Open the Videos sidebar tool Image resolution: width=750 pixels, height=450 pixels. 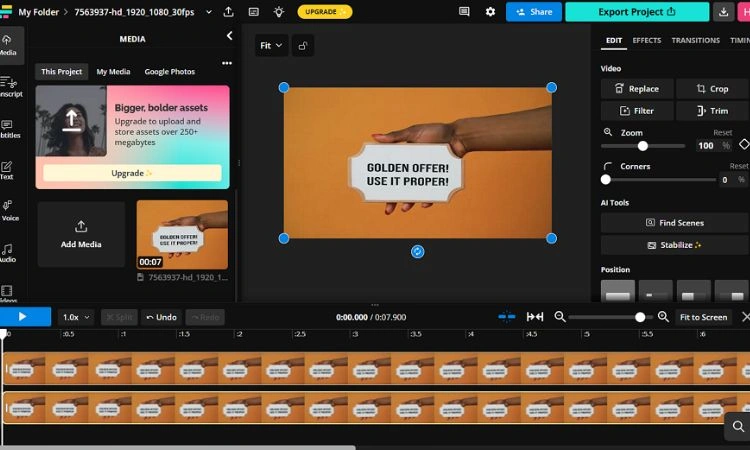pos(7,294)
